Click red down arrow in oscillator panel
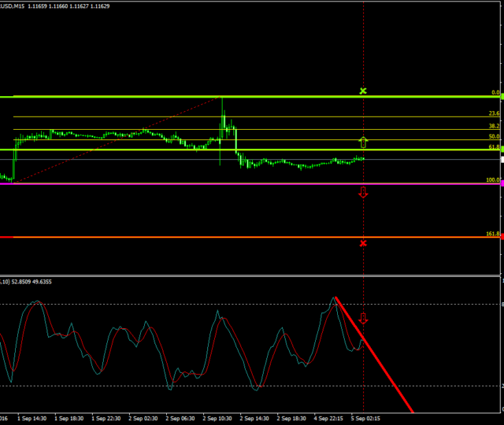 [x=363, y=319]
